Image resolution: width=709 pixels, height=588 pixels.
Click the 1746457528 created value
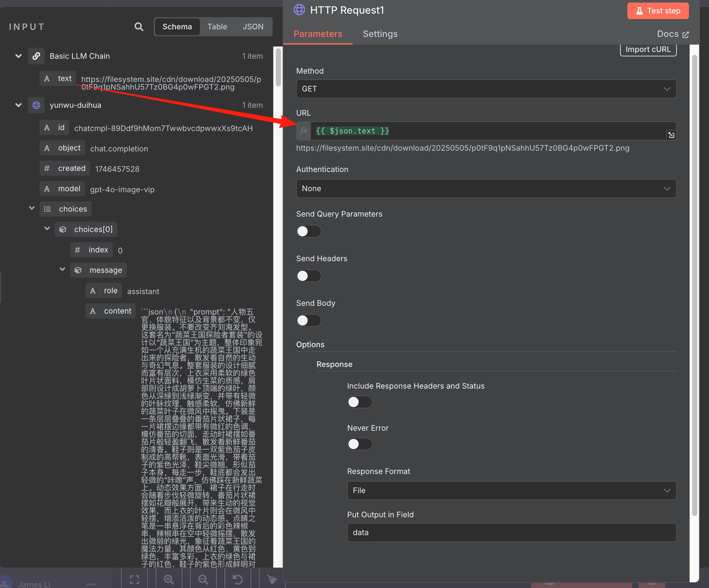(117, 169)
